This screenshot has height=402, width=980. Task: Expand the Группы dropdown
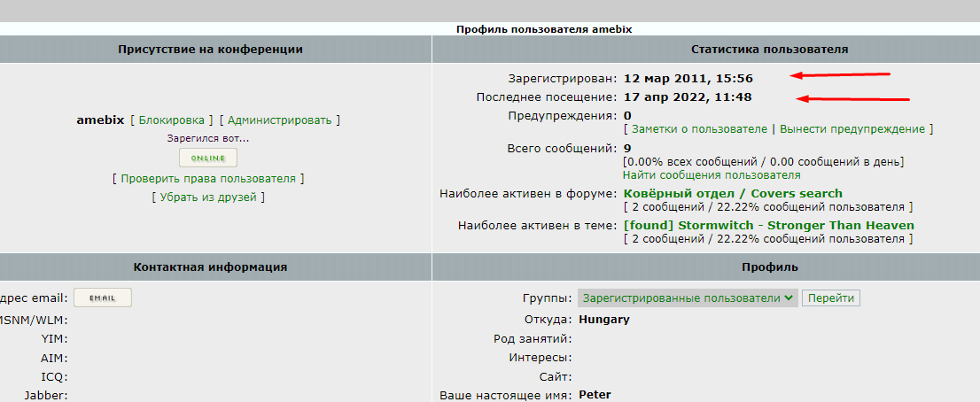pyautogui.click(x=688, y=298)
